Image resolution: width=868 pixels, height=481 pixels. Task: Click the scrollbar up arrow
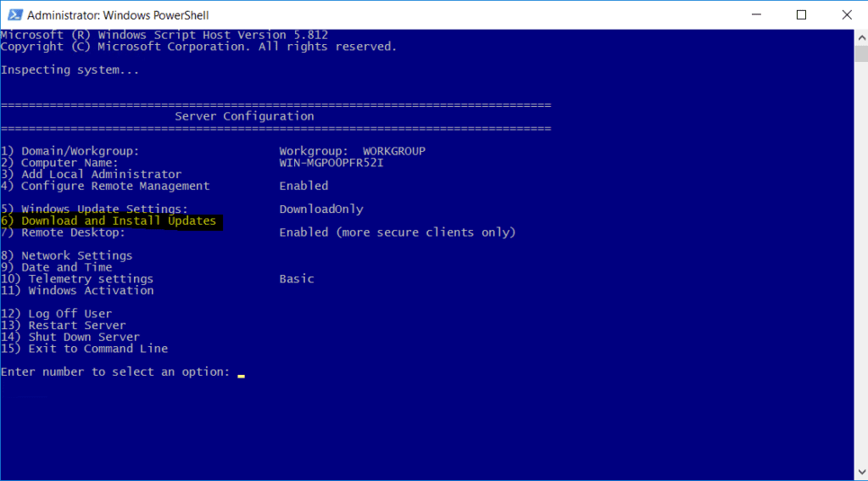tap(860, 36)
